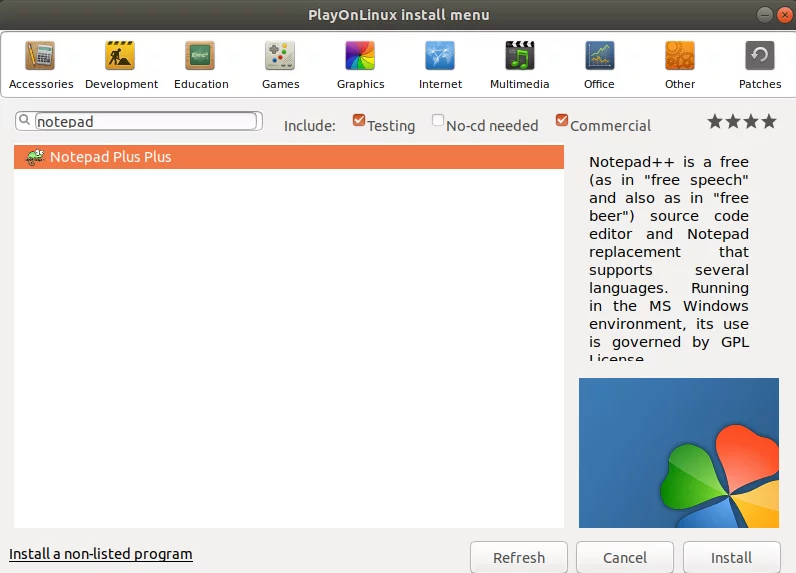The height and width of the screenshot is (573, 796).
Task: Open the Other category
Action: pos(680,64)
